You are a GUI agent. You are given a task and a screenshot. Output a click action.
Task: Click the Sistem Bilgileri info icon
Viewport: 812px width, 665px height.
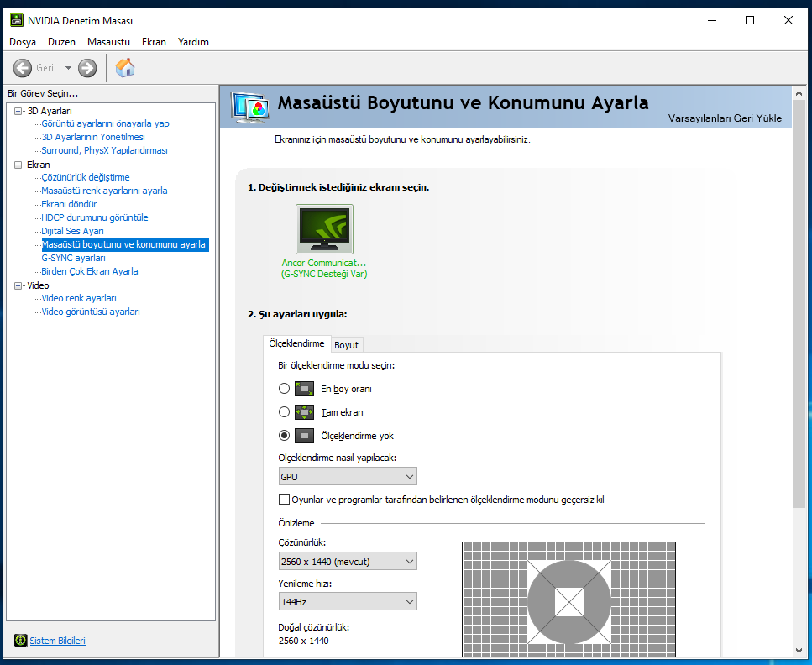21,641
